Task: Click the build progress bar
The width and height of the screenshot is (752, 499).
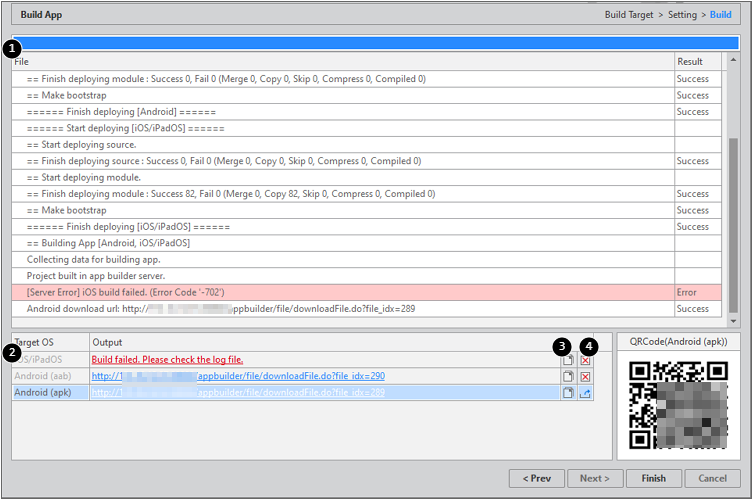Action: click(x=380, y=44)
